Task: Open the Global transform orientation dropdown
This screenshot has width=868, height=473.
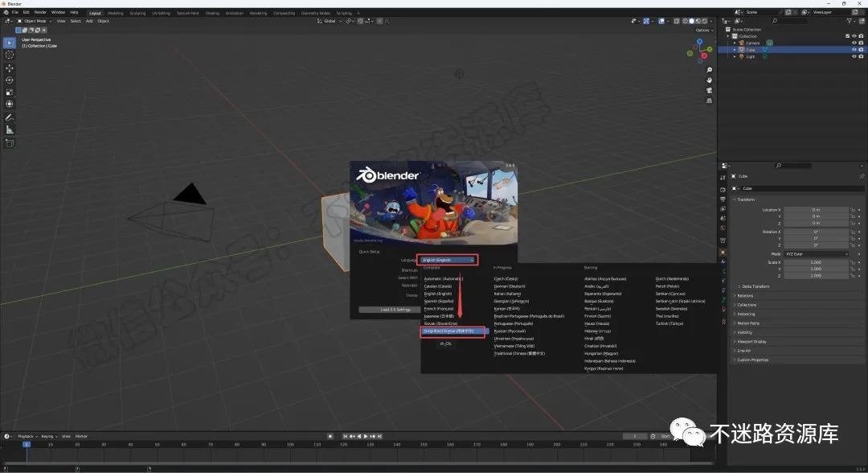Action: pos(330,21)
